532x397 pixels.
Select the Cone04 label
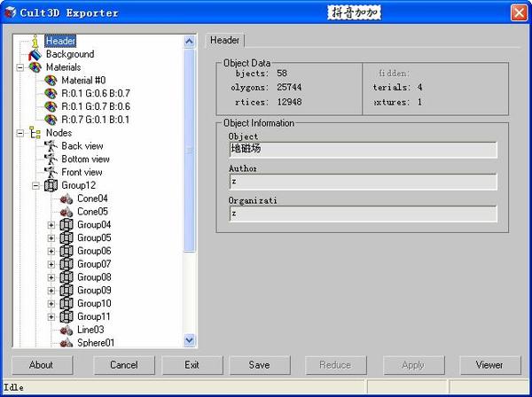tap(92, 198)
